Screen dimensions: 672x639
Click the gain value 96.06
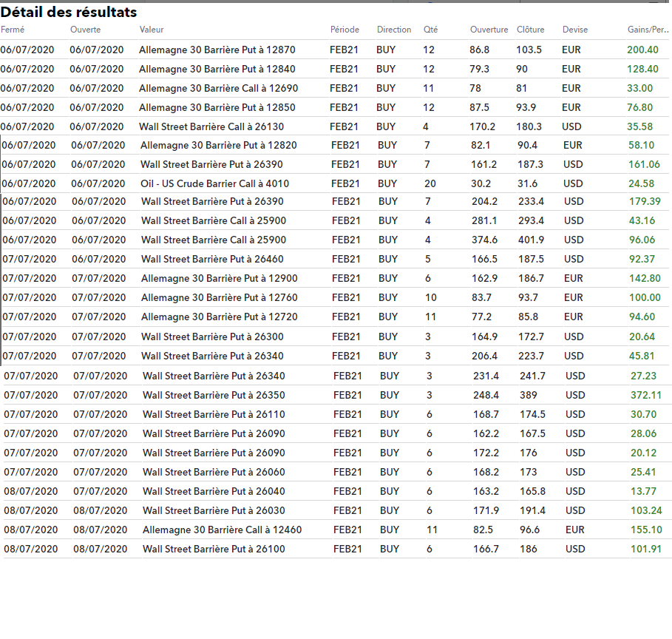pyautogui.click(x=642, y=240)
